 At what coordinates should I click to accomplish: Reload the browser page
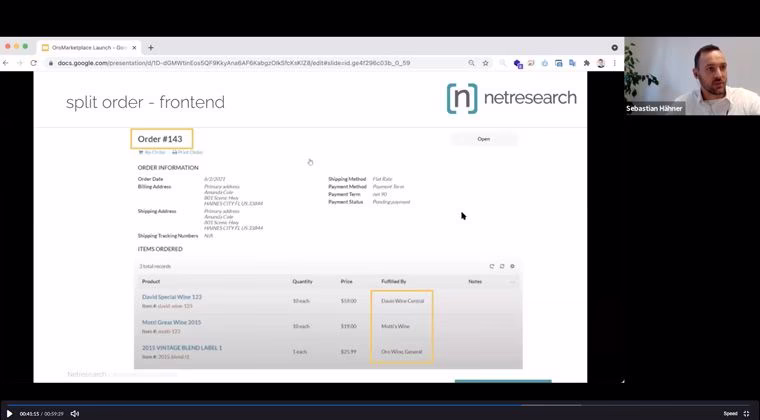pos(34,63)
